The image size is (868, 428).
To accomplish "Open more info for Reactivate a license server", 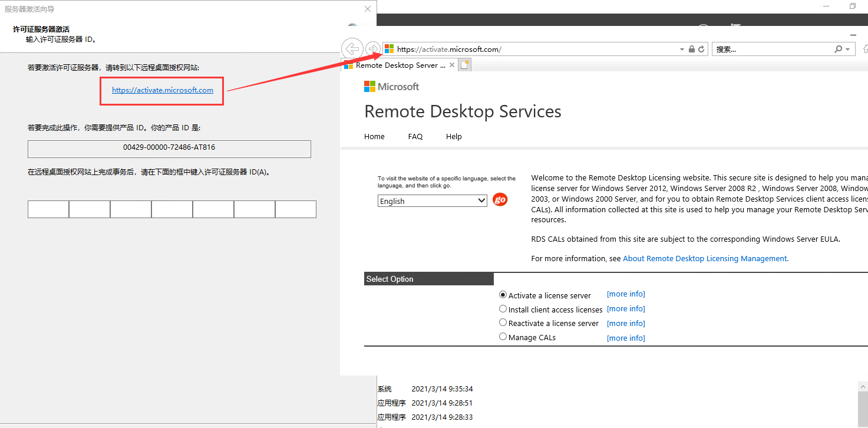I will click(626, 324).
